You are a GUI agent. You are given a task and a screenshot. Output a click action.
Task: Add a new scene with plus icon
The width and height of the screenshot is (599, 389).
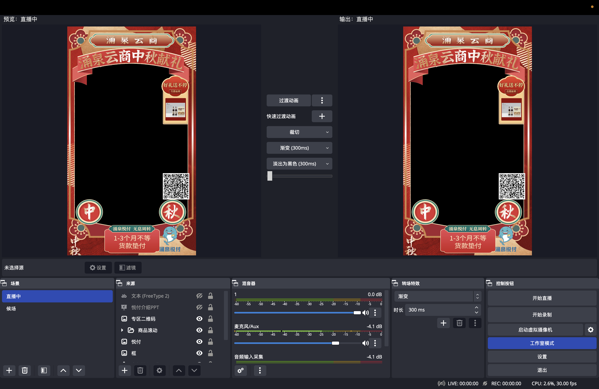[x=9, y=370]
